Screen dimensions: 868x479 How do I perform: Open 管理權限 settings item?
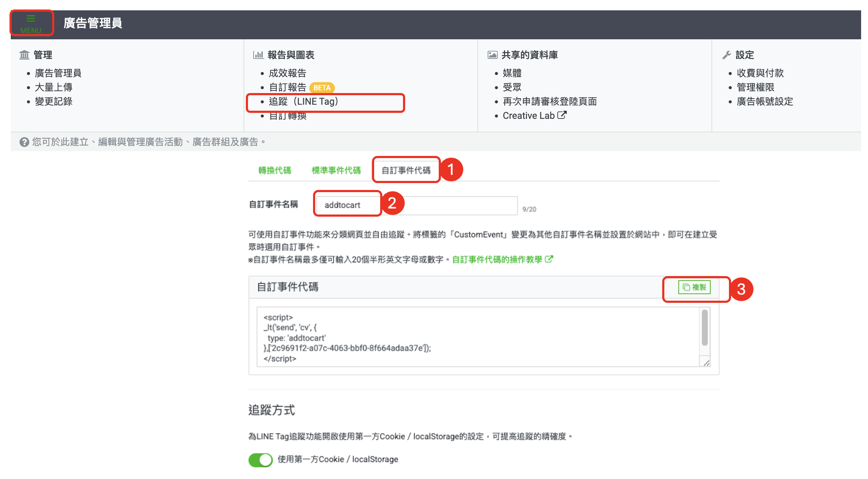(756, 87)
